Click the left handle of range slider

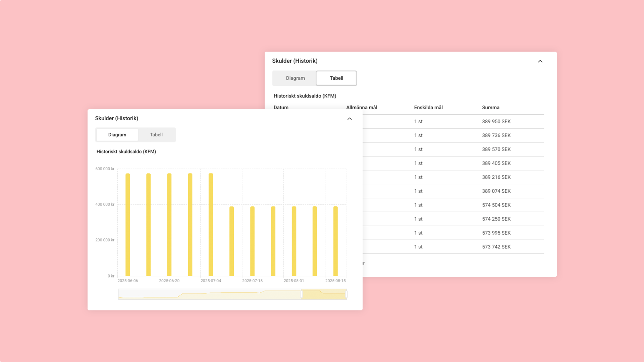(302, 294)
